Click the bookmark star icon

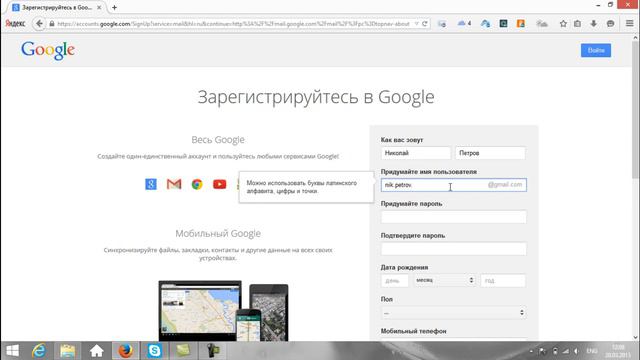[563, 24]
